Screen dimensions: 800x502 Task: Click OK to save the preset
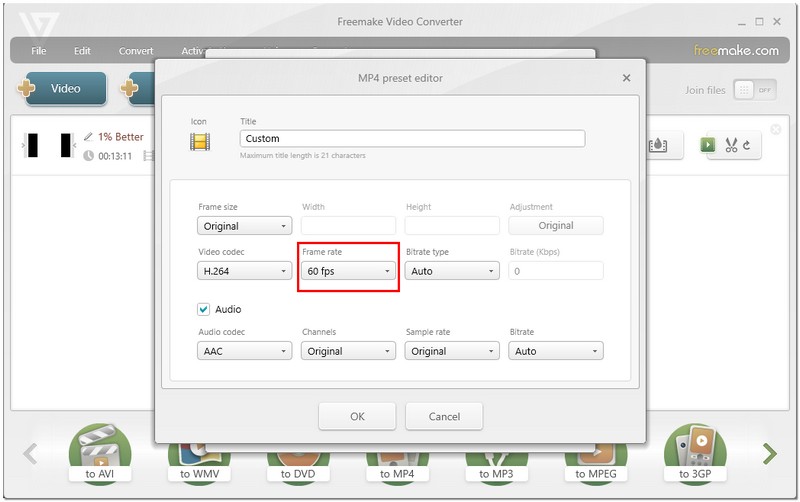point(357,416)
